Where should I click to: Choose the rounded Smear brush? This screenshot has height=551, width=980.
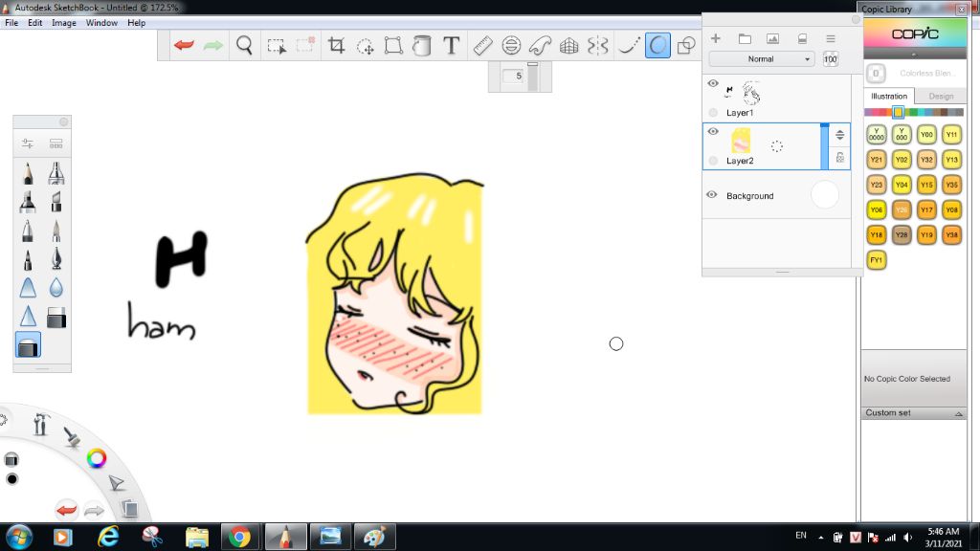point(28,288)
